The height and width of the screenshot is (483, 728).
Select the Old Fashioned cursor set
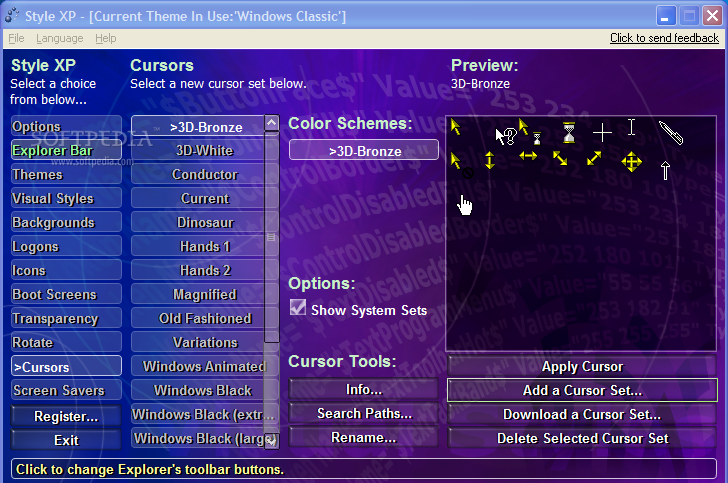tap(198, 319)
